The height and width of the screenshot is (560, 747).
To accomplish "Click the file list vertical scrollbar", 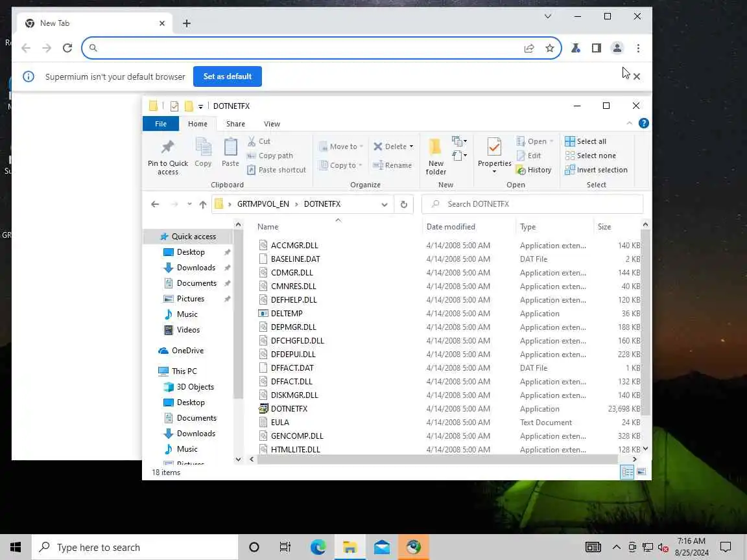I will [645, 323].
